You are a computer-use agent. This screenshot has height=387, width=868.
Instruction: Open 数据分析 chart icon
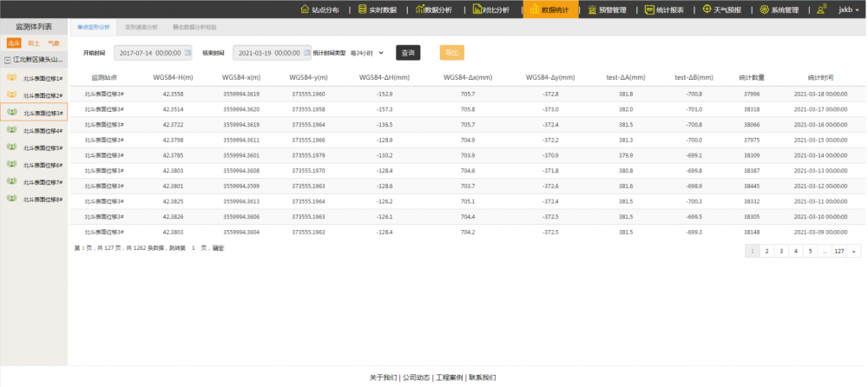pyautogui.click(x=420, y=10)
